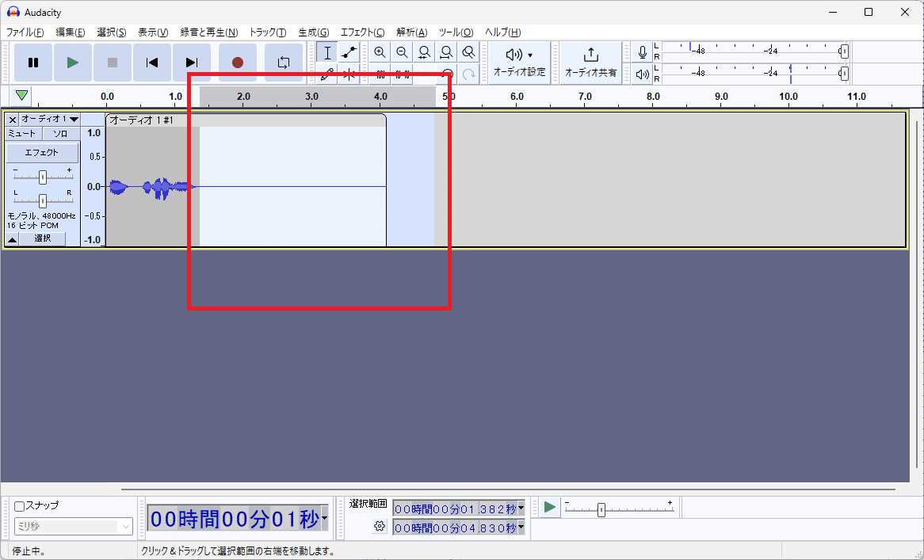The image size is (924, 560).
Task: Open the オーディオ設定 dropdown
Action: click(x=519, y=63)
